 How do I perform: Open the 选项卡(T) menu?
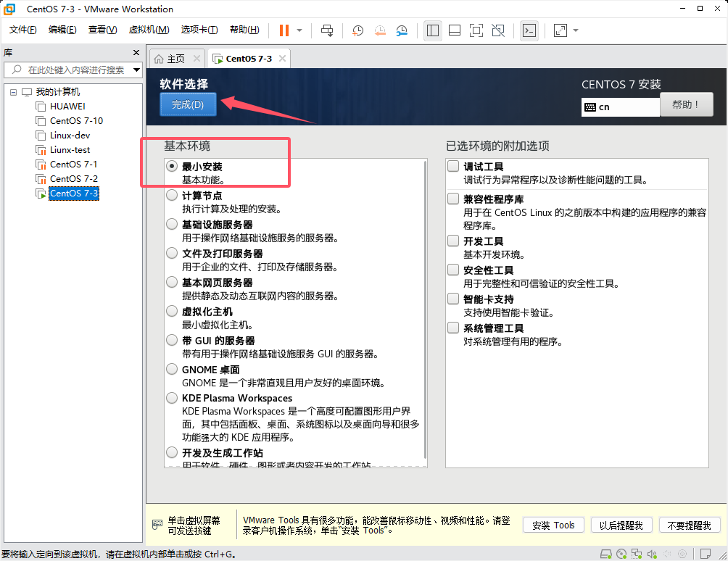point(199,30)
